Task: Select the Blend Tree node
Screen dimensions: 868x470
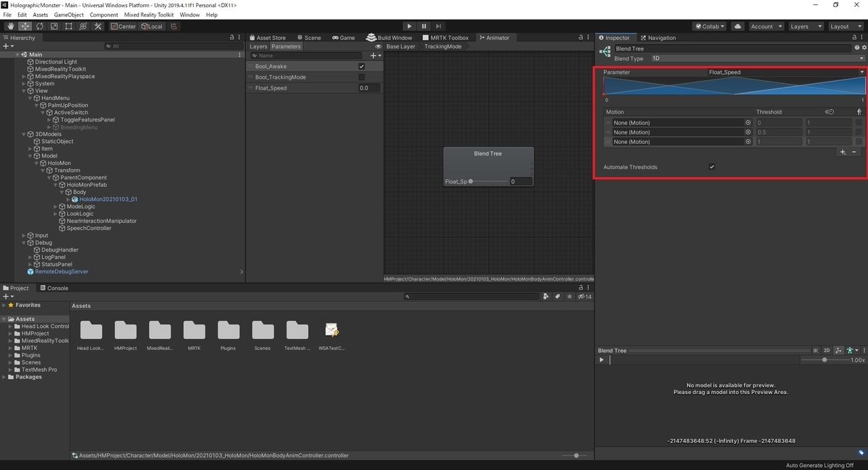Action: tap(488, 167)
